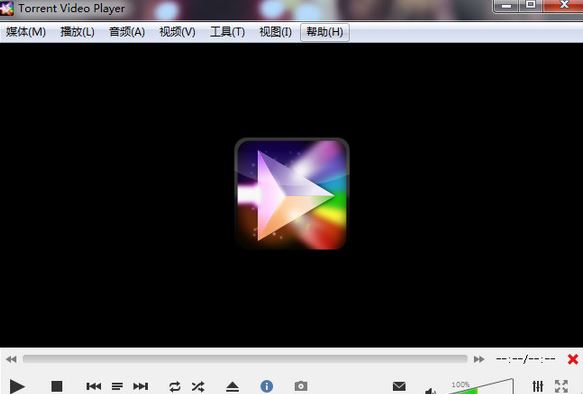Click the envelope mail icon
Viewport: 583px width, 394px height.
pyautogui.click(x=399, y=386)
